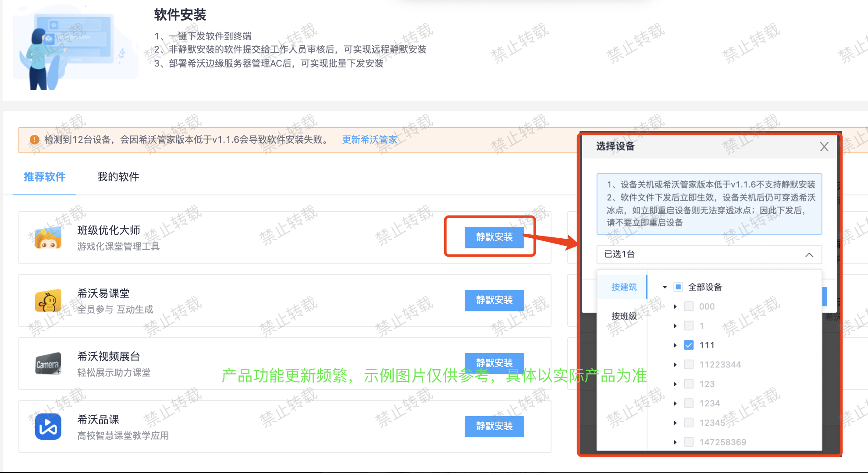
Task: Click 静默安装 for 希沃视频展台
Action: coord(494,363)
